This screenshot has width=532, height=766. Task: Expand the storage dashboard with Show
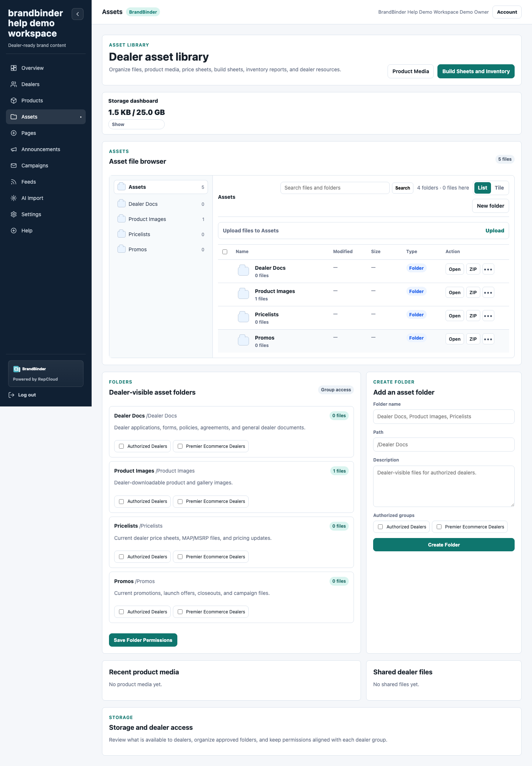136,125
